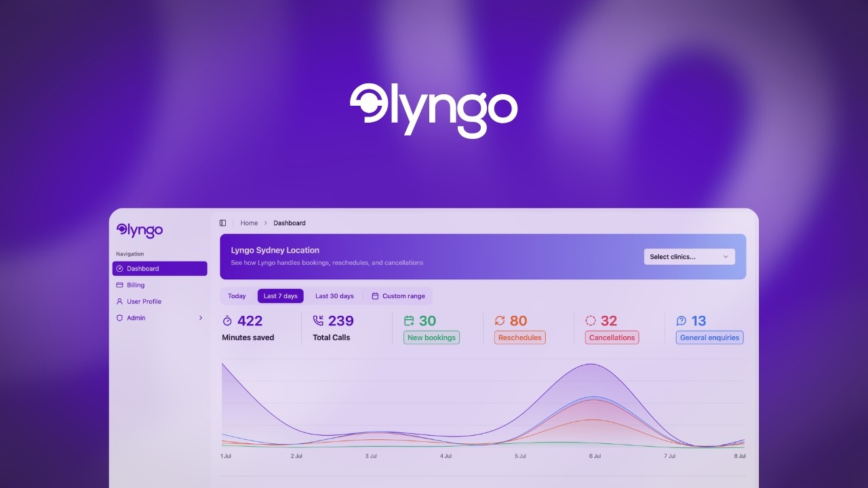Click the Lyngo Sydney Location heading
The width and height of the screenshot is (868, 488).
(275, 251)
